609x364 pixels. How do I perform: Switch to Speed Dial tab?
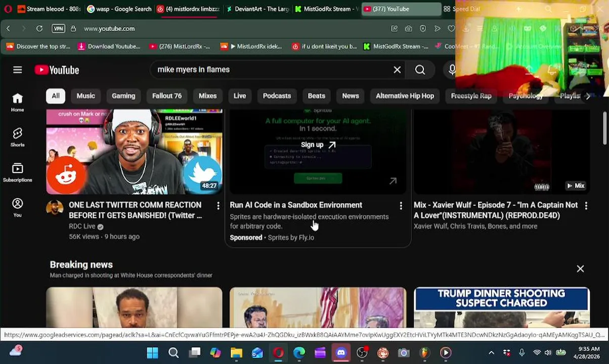click(462, 9)
